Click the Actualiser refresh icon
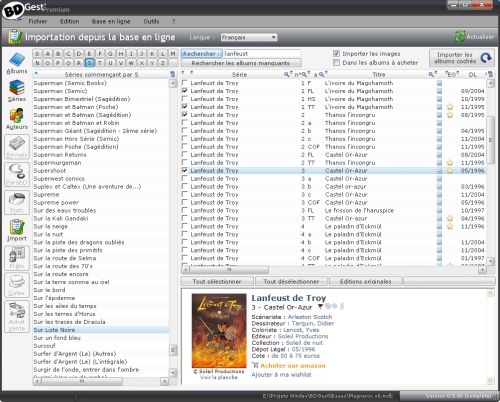Viewport: 500px width, 402px height. pyautogui.click(x=460, y=37)
